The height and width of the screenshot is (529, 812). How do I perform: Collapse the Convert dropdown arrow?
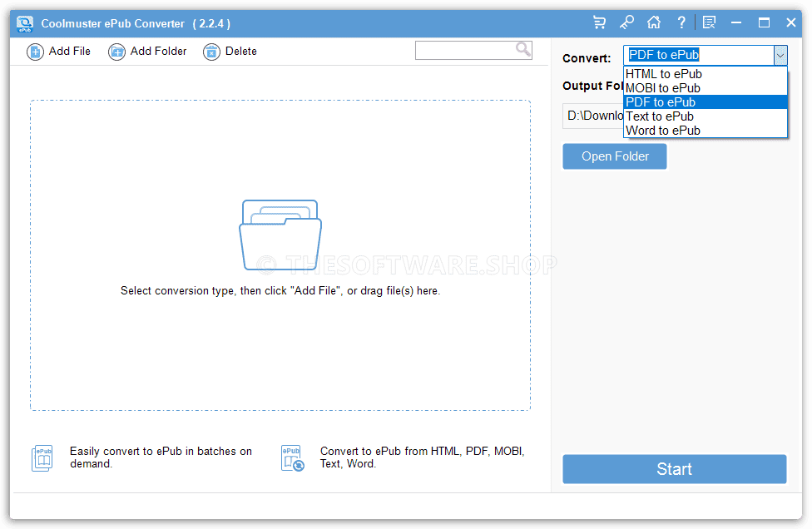point(780,56)
